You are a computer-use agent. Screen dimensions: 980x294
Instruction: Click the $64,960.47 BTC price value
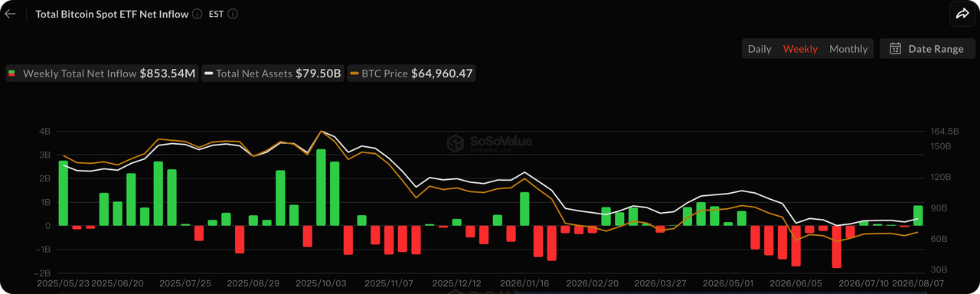443,73
